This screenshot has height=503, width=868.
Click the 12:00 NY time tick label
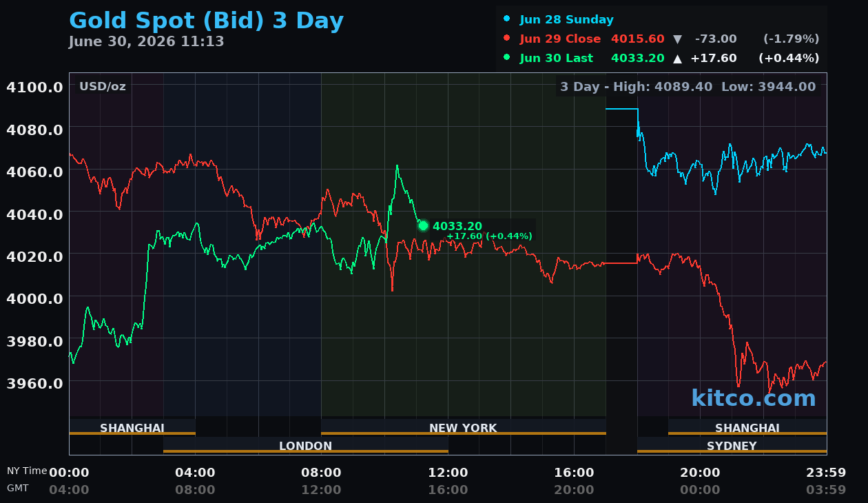448,473
